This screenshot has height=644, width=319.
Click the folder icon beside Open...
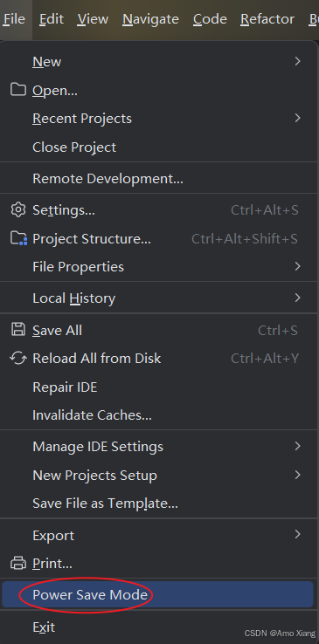coord(18,90)
